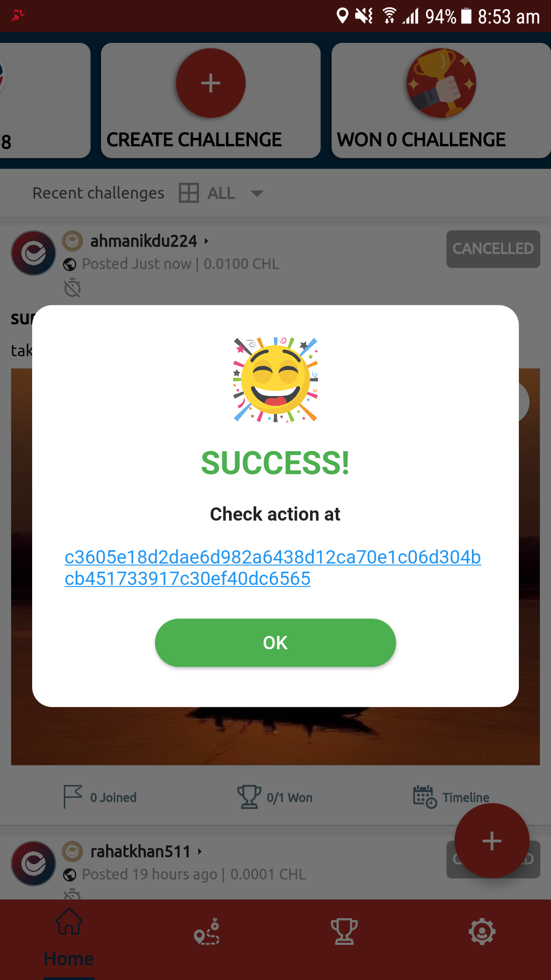Viewport: 551px width, 980px height.
Task: Tap the flag icon for 0 Joined
Action: [72, 797]
